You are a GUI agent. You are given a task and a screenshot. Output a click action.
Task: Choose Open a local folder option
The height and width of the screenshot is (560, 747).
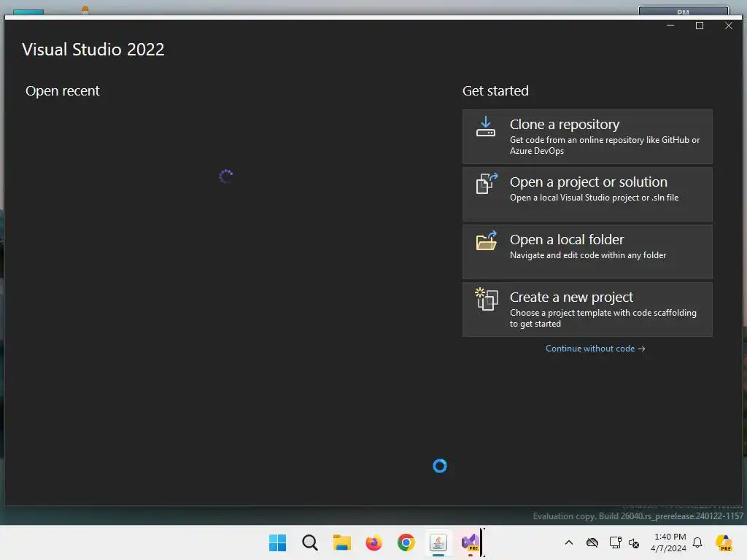(x=587, y=252)
